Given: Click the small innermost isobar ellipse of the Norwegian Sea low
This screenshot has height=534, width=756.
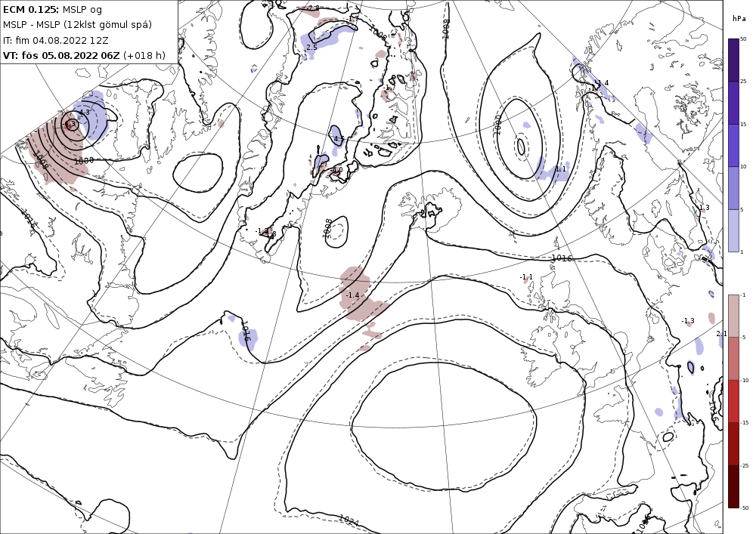Looking at the screenshot, I should tap(521, 147).
